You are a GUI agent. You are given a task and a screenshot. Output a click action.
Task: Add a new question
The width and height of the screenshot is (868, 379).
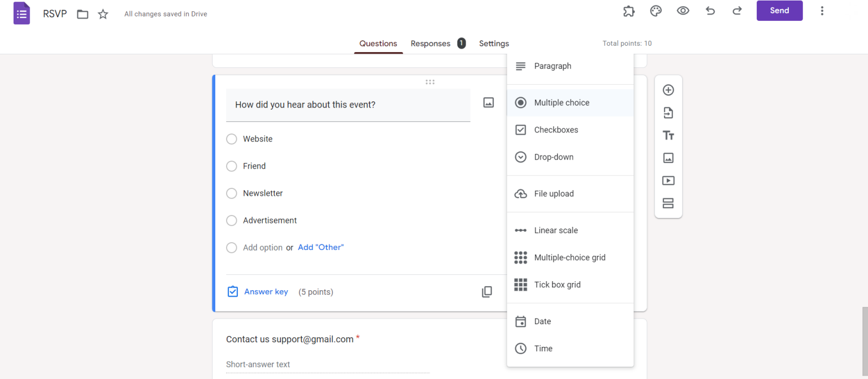click(668, 90)
